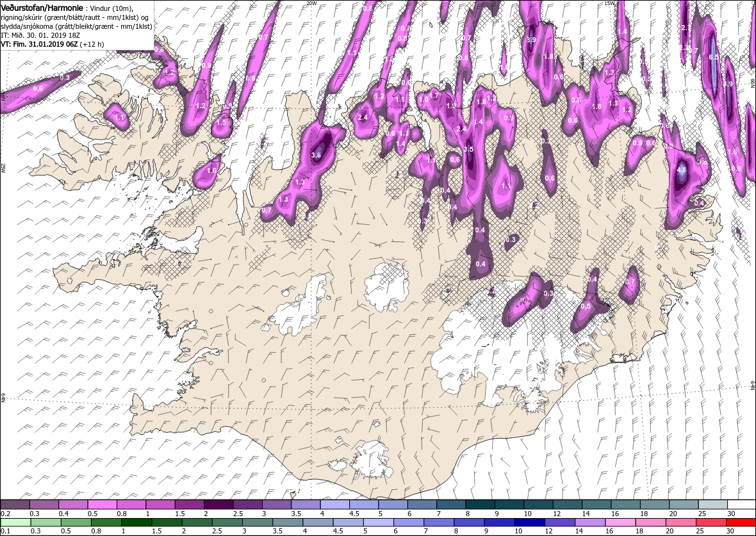Select the deep blue swatch labeled 10 in the lower legend row

click(x=529, y=522)
